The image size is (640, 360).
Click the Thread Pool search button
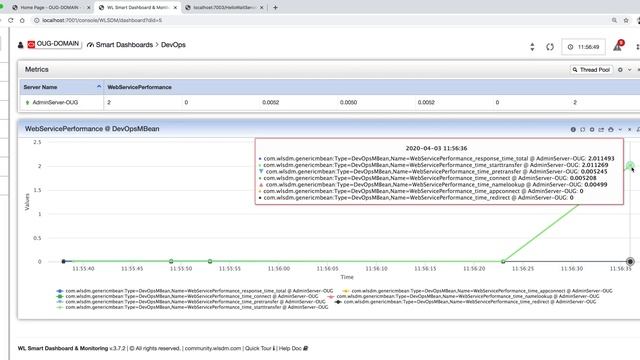click(x=591, y=70)
